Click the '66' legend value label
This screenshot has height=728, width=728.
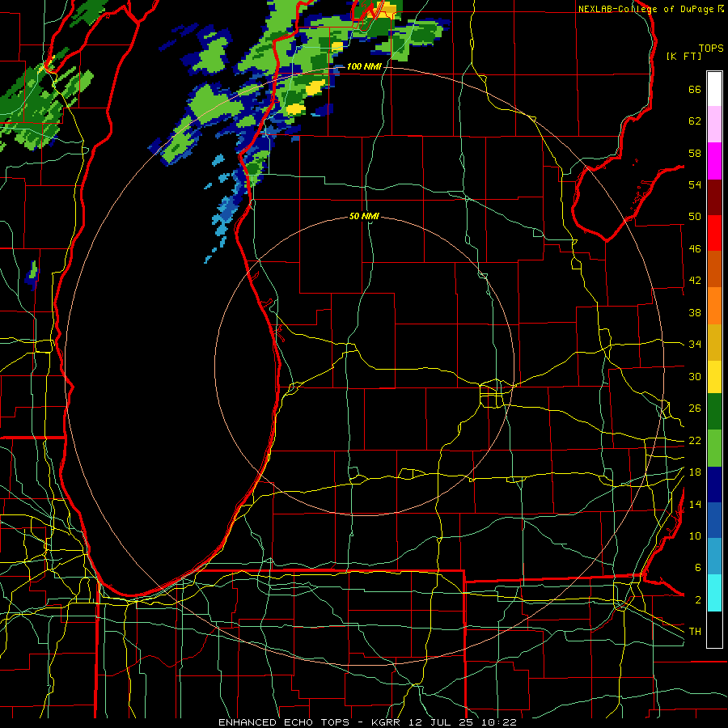pyautogui.click(x=695, y=90)
